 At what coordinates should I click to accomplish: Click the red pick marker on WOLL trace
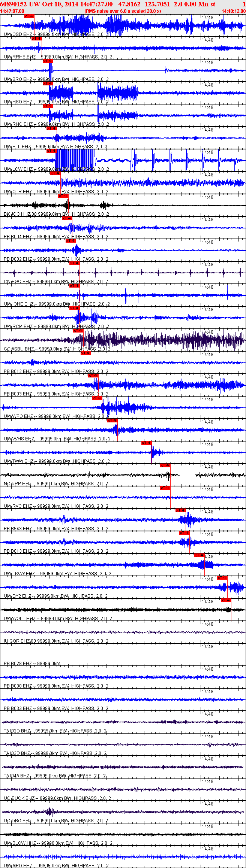[x=226, y=600]
